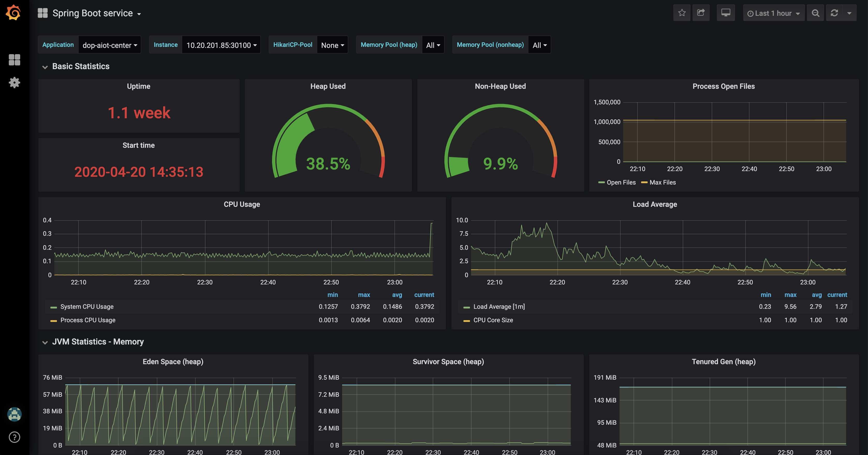
Task: Click the 1.1 week uptime value
Action: tap(139, 113)
